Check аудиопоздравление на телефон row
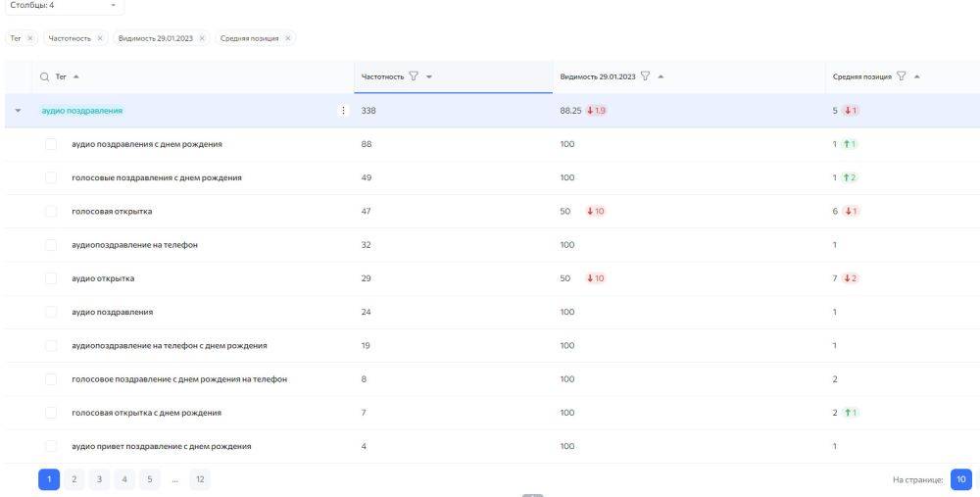 pos(51,245)
